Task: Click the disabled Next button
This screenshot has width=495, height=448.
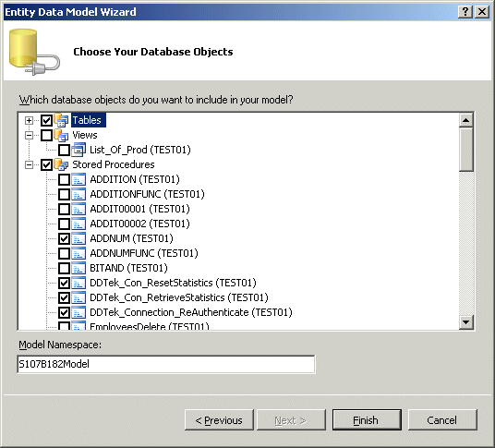Action: point(291,420)
